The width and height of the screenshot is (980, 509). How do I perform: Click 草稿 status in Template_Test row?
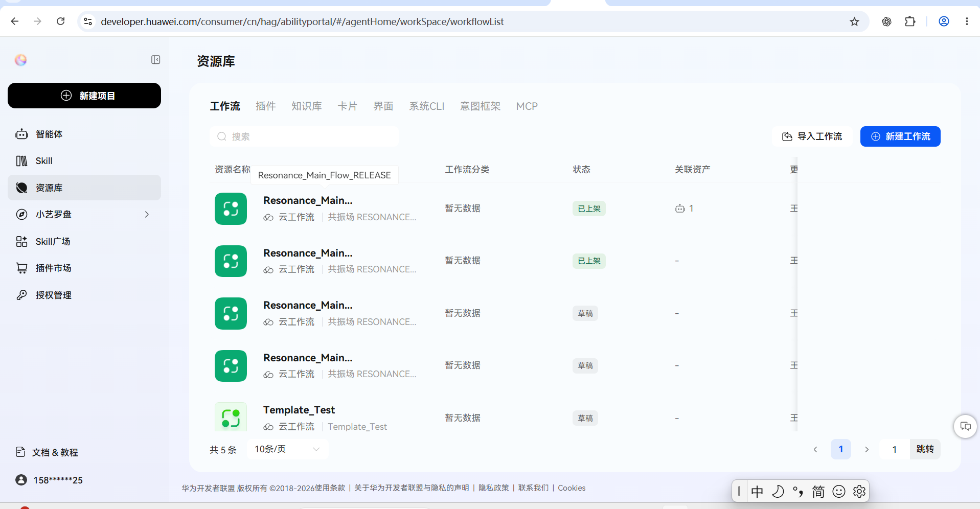[585, 418]
